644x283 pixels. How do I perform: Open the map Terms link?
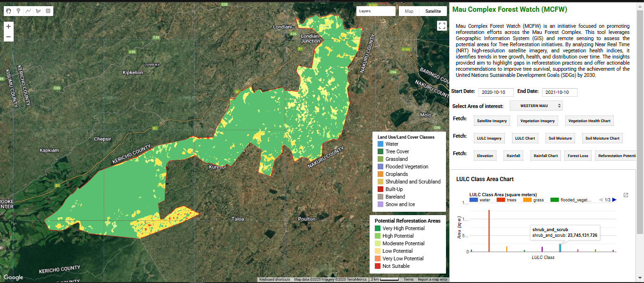[408, 280]
